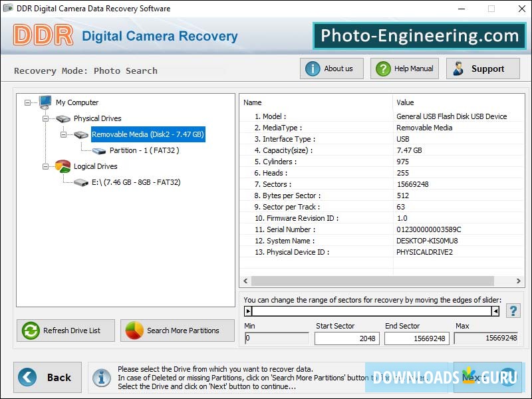This screenshot has width=532, height=399.
Task: Select the Refresh Drive List icon
Action: pyautogui.click(x=29, y=331)
